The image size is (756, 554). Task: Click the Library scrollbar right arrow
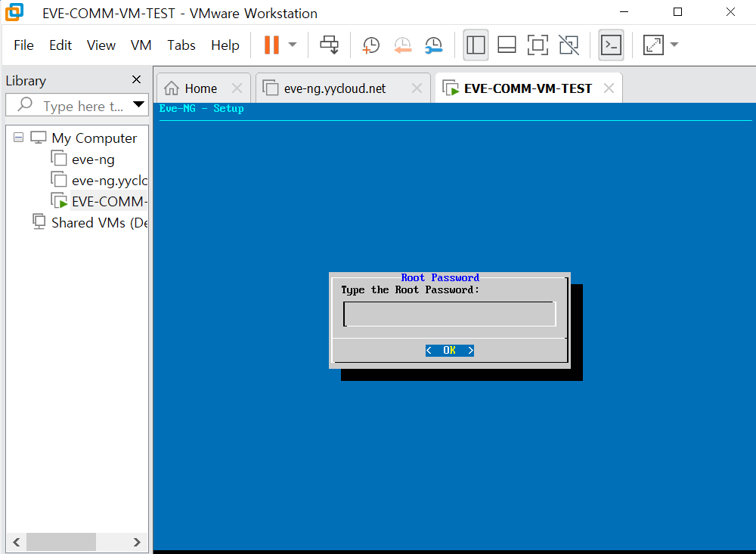(137, 542)
